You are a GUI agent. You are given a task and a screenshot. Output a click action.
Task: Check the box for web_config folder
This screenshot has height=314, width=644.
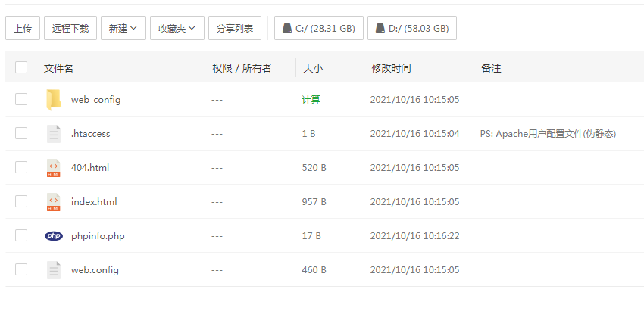pyautogui.click(x=21, y=99)
